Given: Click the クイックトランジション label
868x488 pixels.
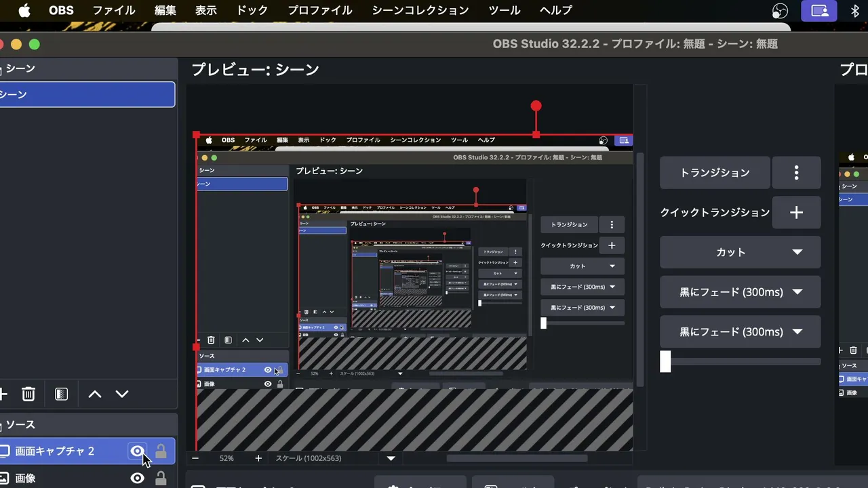Looking at the screenshot, I should (715, 213).
